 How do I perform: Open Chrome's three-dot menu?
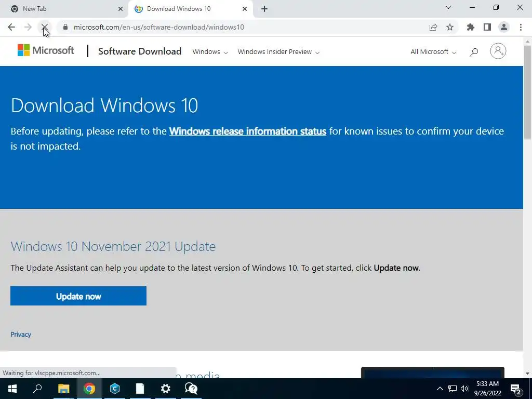click(521, 27)
